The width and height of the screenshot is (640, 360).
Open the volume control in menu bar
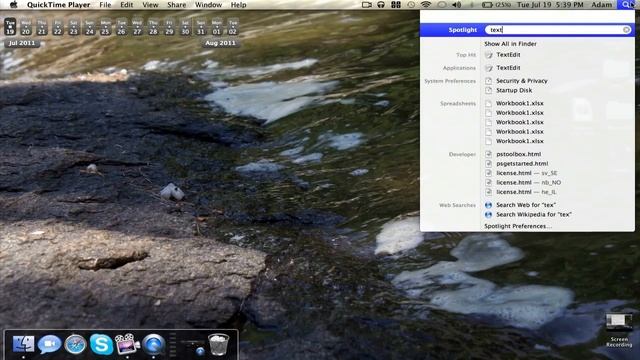(457, 5)
